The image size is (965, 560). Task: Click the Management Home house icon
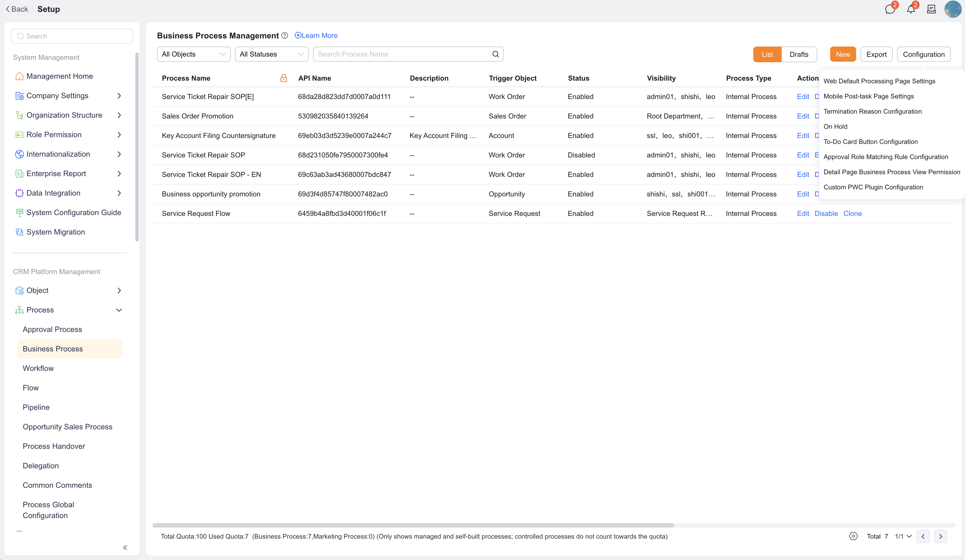(x=19, y=76)
